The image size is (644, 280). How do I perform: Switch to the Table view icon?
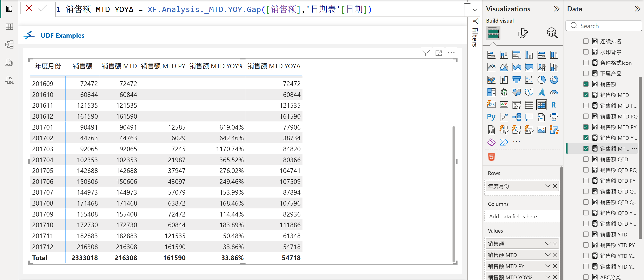coord(9,26)
